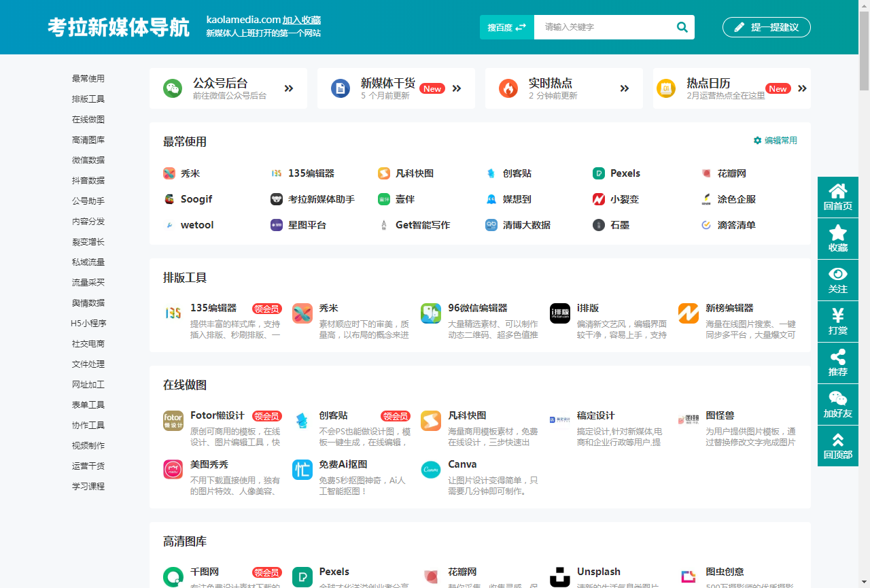Click the 编辑常用 link
This screenshot has width=870, height=588.
pyautogui.click(x=776, y=141)
